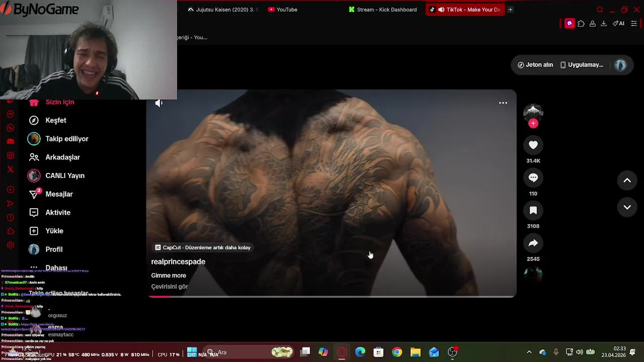
Task: Open WhatsApp in the browser sidebar
Action: coord(10,128)
